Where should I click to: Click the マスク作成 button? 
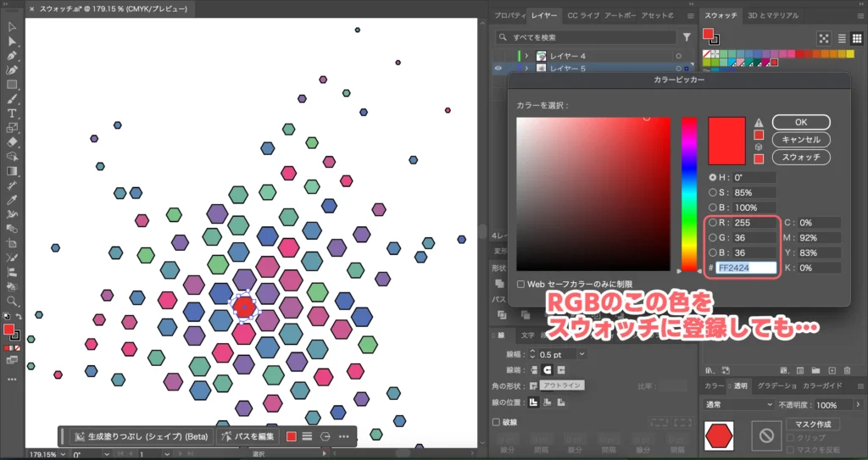tap(813, 424)
